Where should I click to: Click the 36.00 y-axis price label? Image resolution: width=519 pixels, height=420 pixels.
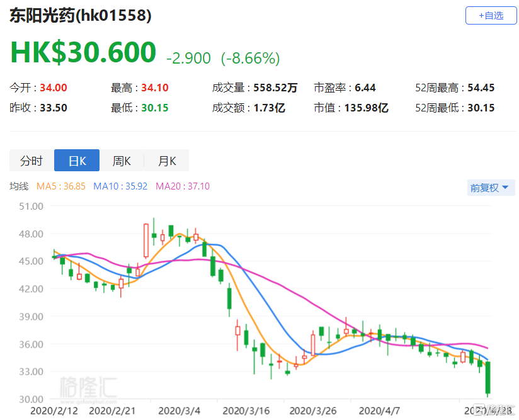[31, 344]
